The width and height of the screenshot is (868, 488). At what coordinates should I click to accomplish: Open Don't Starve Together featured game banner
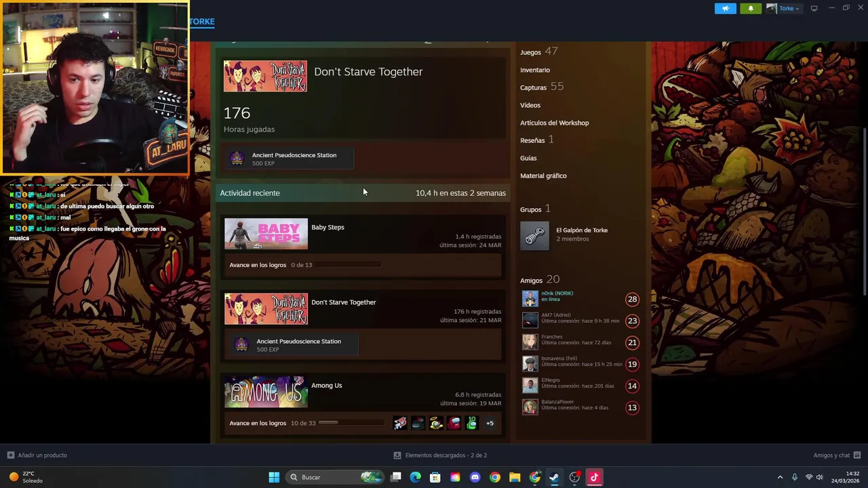[x=265, y=77]
